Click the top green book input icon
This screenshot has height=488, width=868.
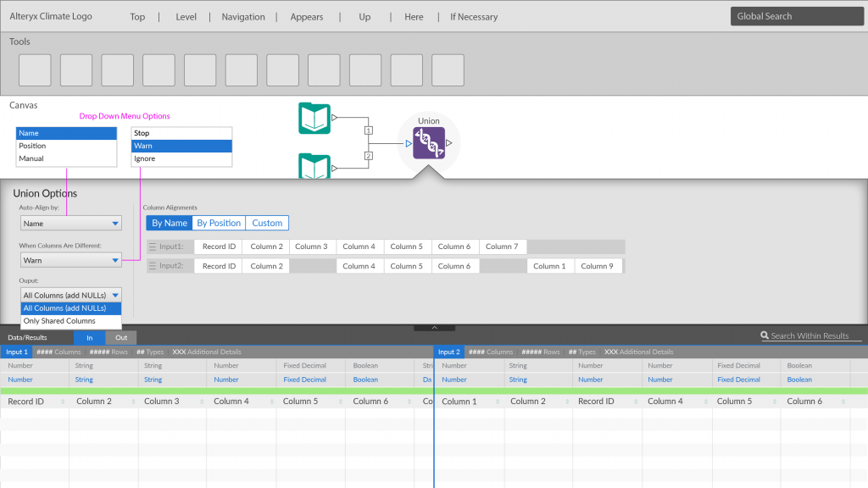[x=314, y=118]
